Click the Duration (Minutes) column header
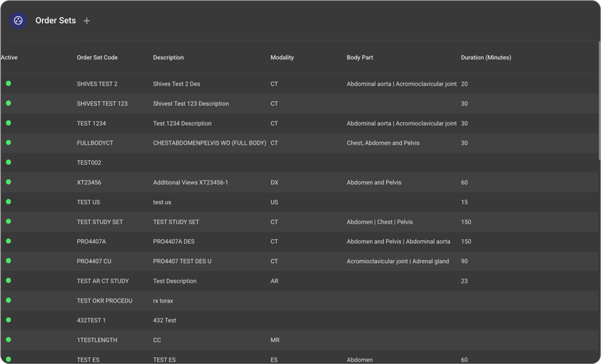Screen dimensions: 601x364 [x=485, y=58]
